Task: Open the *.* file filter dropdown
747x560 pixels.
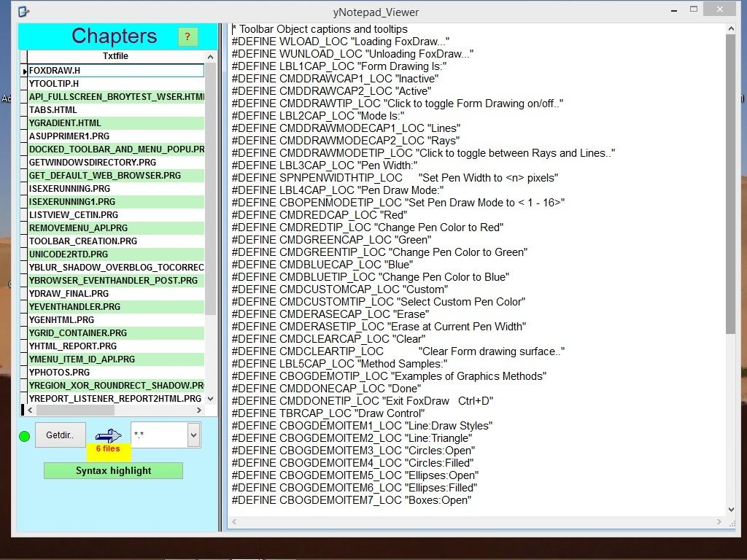Action: point(193,435)
